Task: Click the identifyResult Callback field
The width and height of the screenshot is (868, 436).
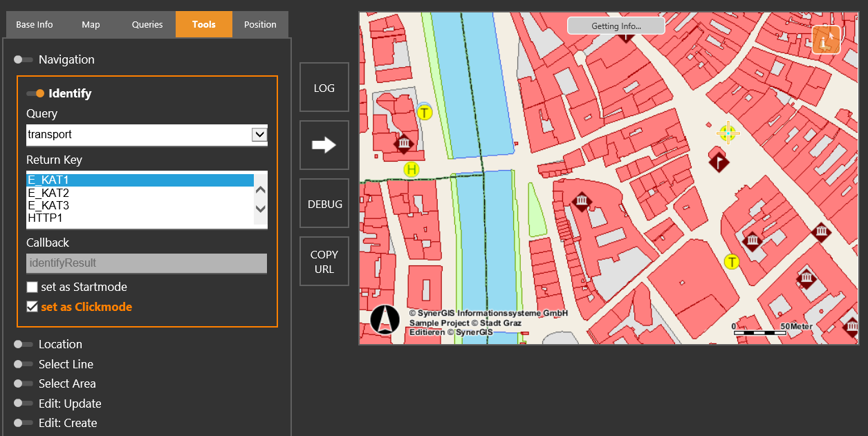Action: click(x=146, y=263)
